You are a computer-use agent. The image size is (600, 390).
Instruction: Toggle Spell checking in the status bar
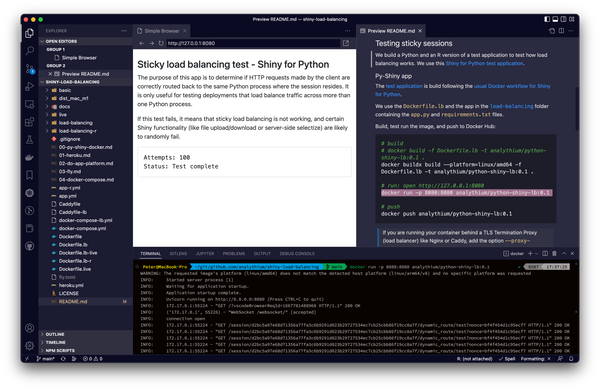tap(507, 359)
